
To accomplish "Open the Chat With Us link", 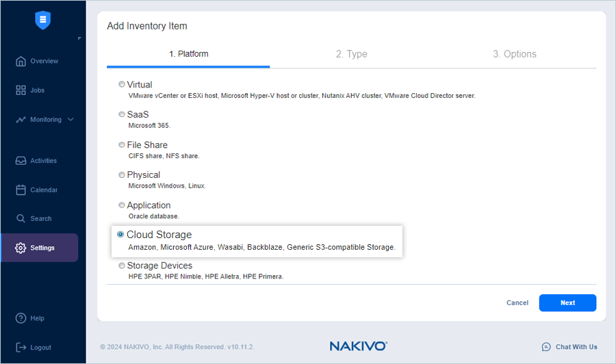I will tap(576, 347).
